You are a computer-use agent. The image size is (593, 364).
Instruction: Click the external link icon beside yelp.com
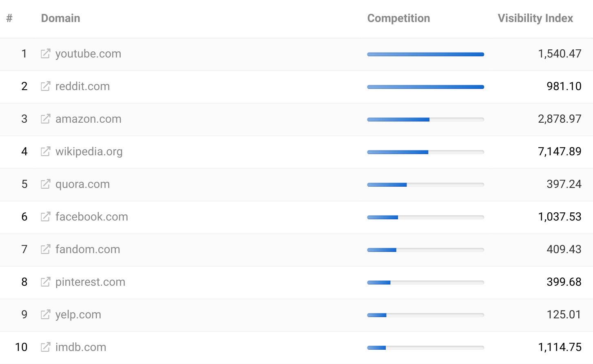point(45,315)
